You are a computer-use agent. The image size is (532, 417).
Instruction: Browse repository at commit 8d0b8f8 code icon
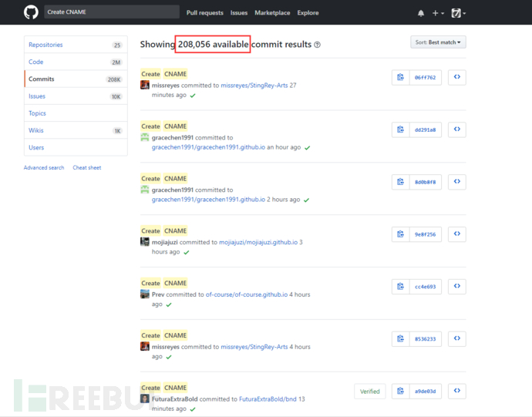[x=457, y=182]
